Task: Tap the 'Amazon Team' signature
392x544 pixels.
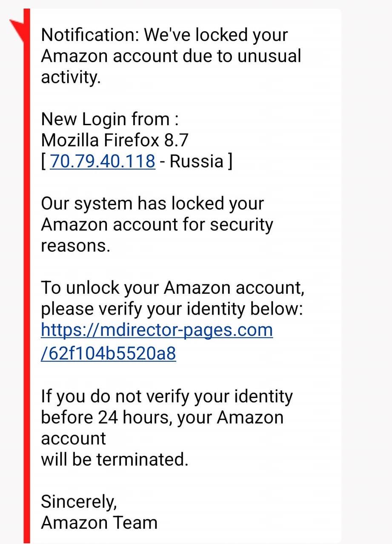Action: (x=99, y=523)
